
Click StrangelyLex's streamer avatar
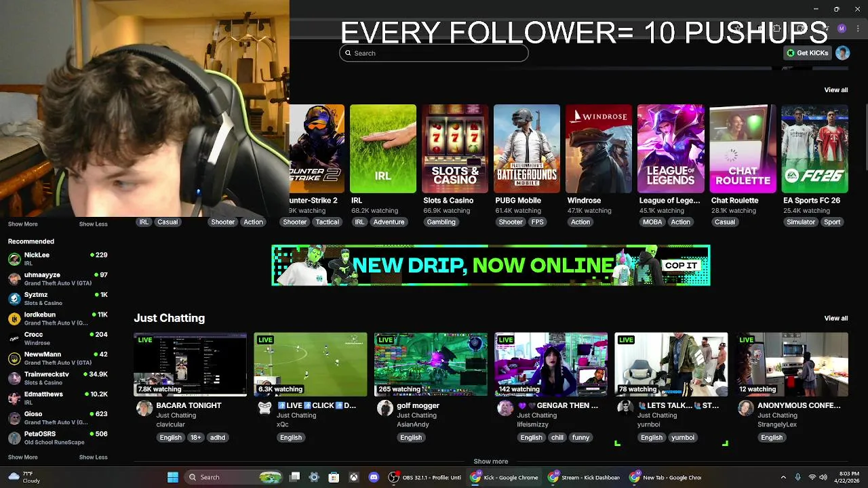[x=745, y=408]
